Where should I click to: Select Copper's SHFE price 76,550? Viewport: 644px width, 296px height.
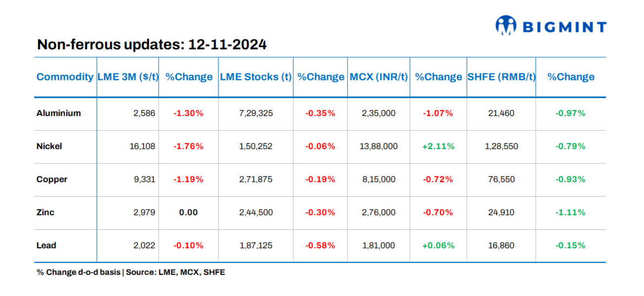501,179
